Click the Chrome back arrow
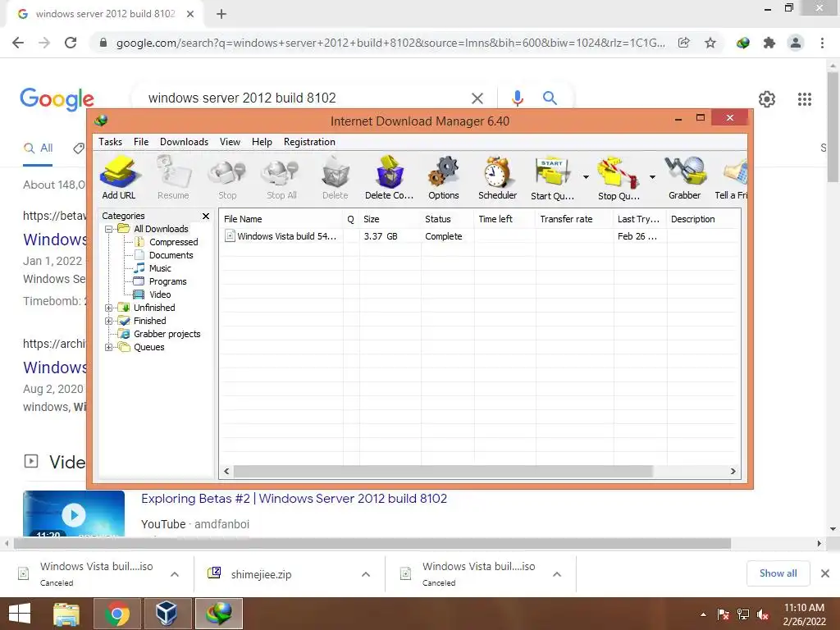Viewport: 840px width, 630px height. click(x=18, y=43)
